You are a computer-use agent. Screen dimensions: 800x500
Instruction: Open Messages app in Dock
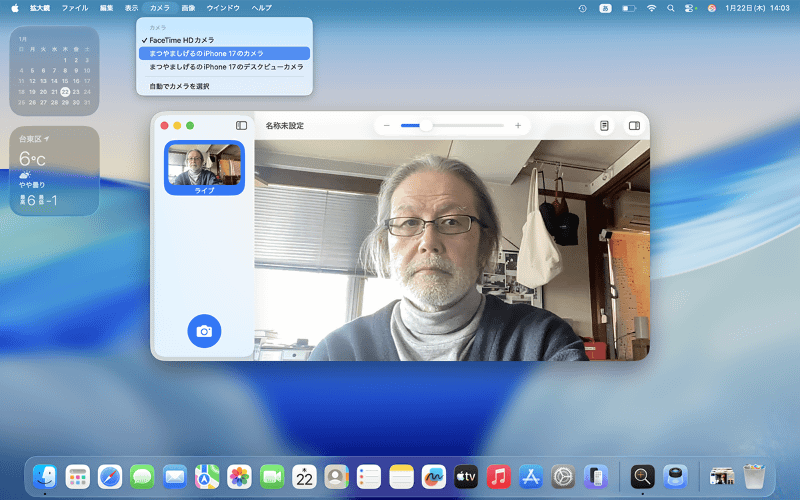142,477
